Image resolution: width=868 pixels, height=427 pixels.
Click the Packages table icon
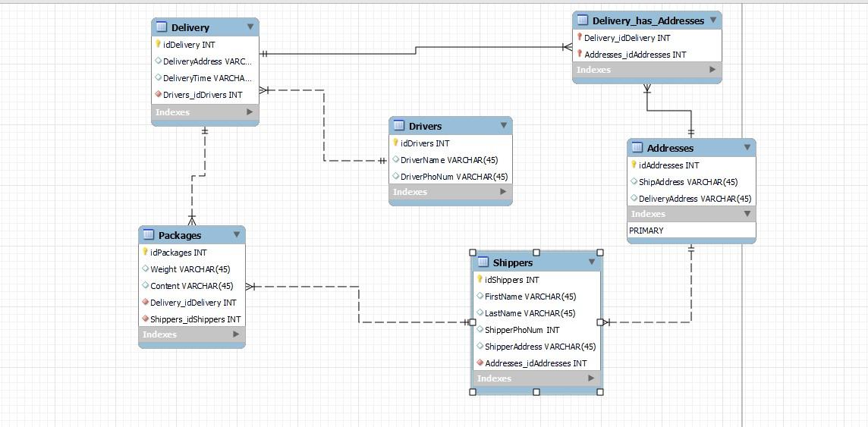149,235
